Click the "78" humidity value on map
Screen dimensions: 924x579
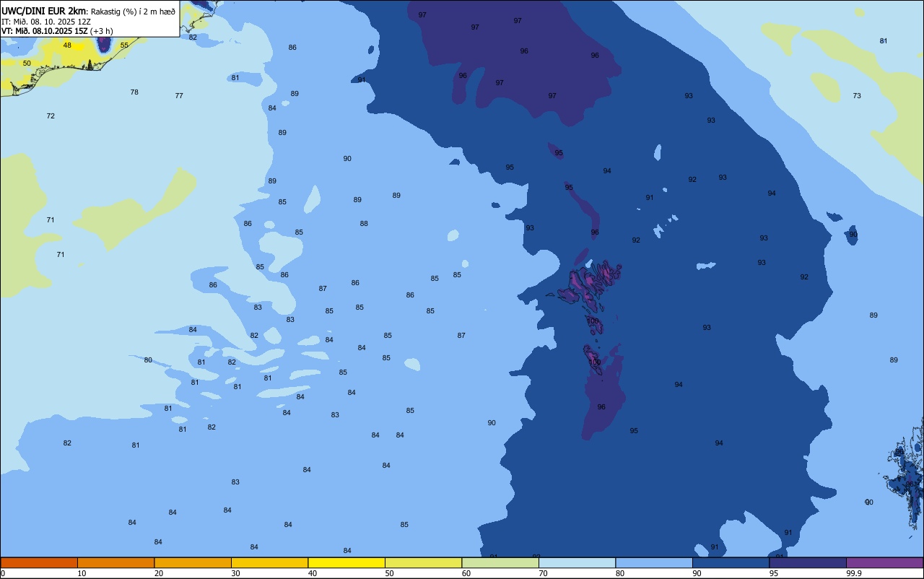pyautogui.click(x=134, y=92)
